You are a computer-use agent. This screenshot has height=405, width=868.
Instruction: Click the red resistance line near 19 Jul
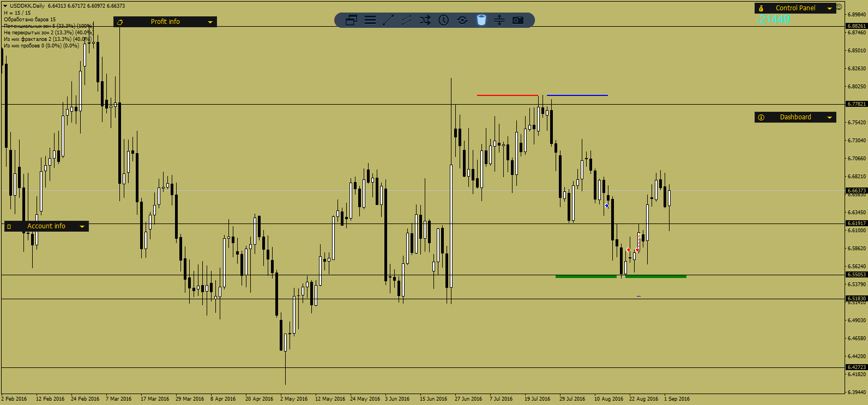[x=508, y=95]
